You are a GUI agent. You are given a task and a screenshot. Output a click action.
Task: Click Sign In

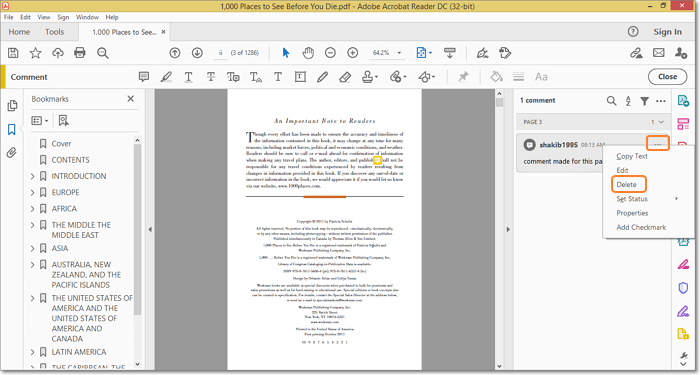point(667,32)
